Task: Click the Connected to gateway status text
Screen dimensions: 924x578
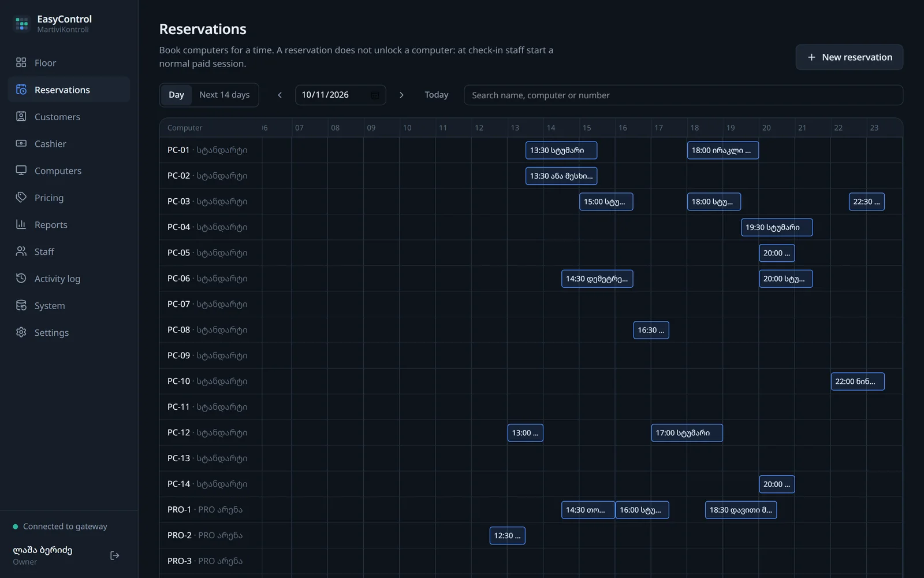Action: tap(65, 527)
